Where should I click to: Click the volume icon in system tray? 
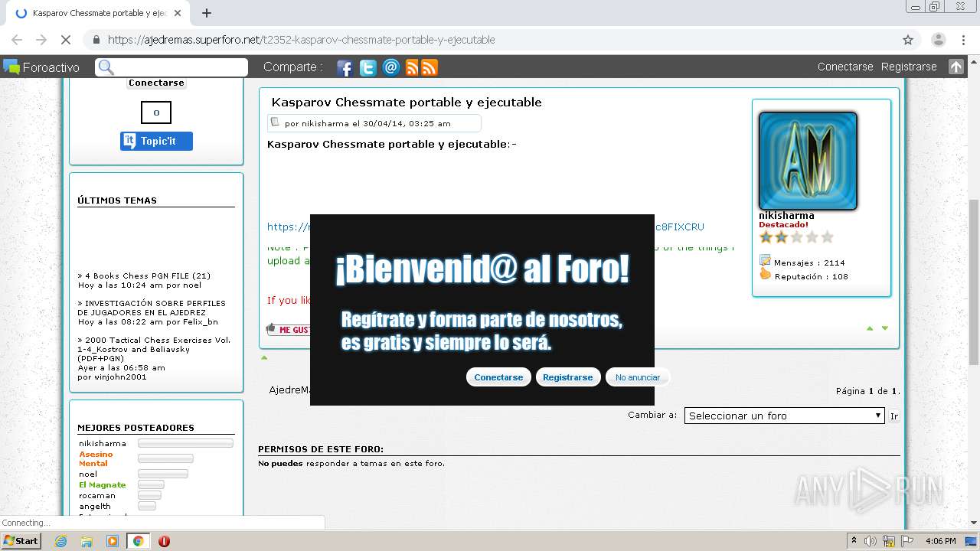click(x=871, y=541)
